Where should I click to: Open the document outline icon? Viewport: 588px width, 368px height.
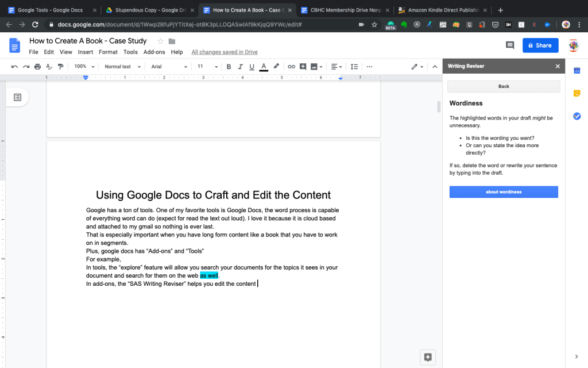(x=18, y=97)
